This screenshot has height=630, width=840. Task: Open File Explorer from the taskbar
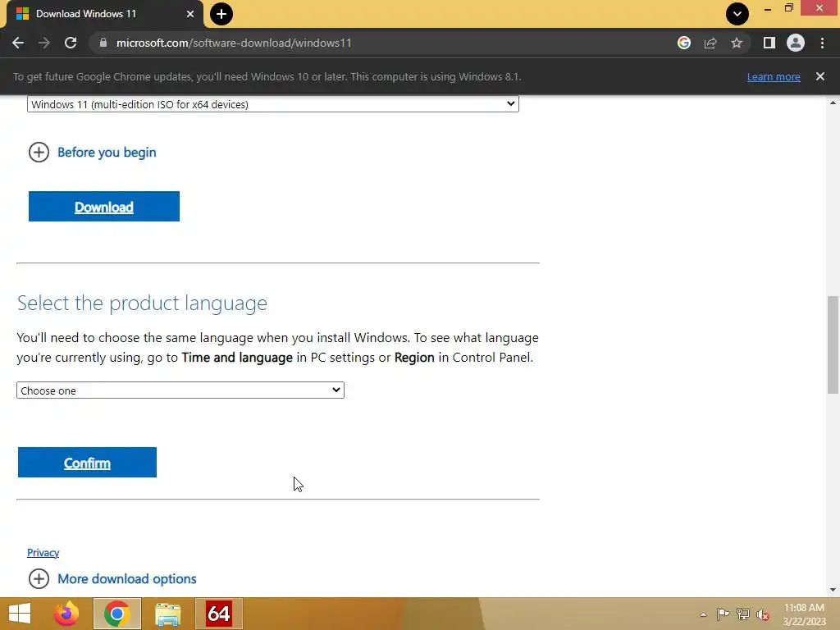[x=167, y=614]
